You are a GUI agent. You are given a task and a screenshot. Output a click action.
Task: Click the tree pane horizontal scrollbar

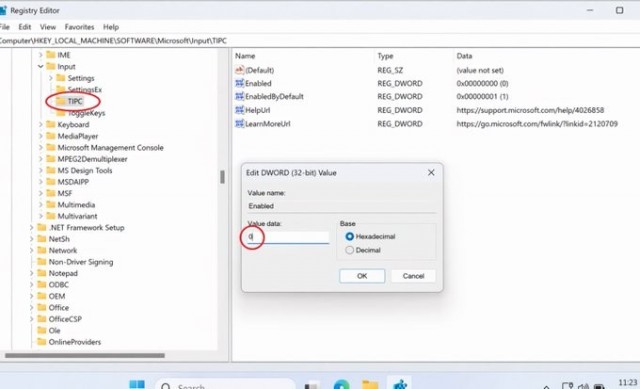tap(85, 356)
